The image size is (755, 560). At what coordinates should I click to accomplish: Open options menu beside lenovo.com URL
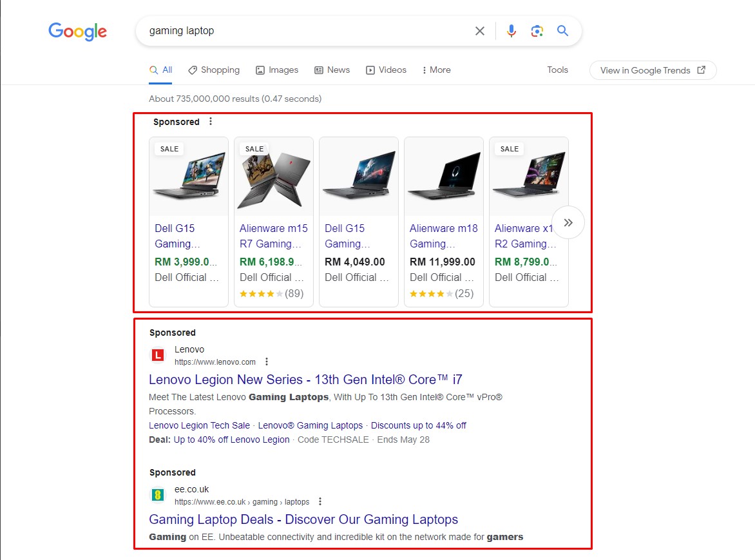click(267, 362)
